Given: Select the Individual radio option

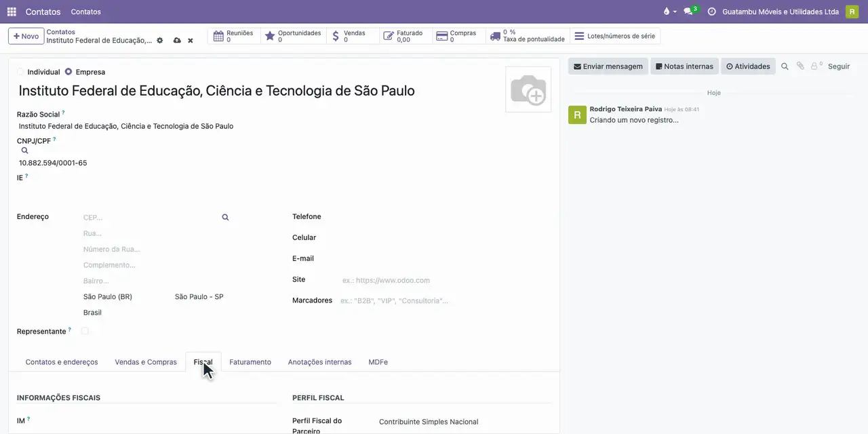Looking at the screenshot, I should (20, 72).
